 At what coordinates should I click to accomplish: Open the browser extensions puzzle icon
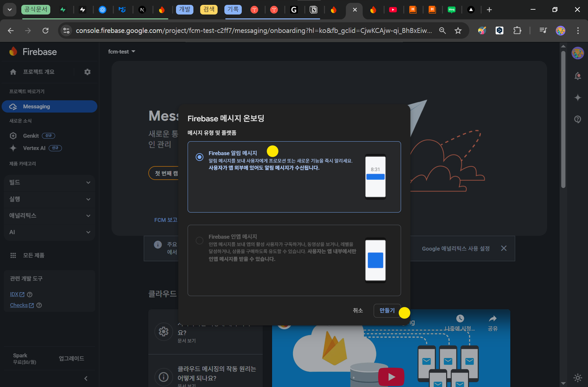click(517, 31)
